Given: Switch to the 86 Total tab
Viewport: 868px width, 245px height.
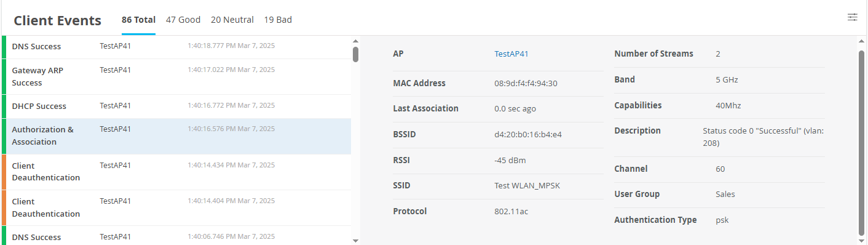Looking at the screenshot, I should (x=138, y=20).
